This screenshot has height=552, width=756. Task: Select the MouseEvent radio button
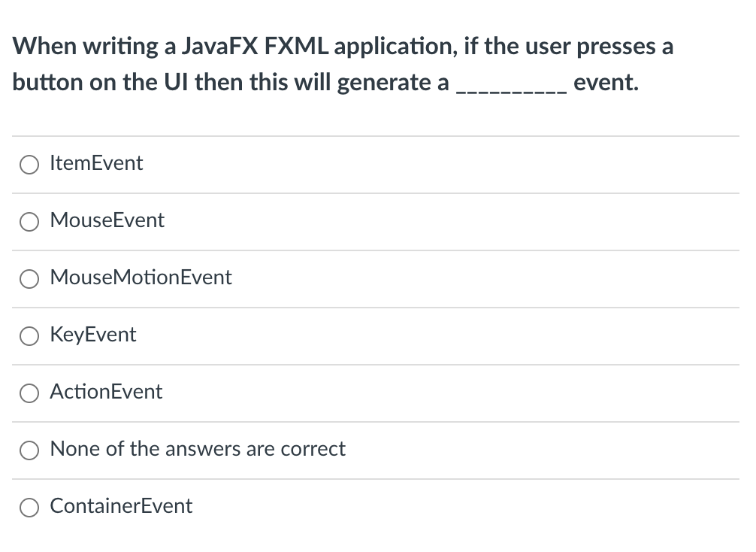pos(29,221)
